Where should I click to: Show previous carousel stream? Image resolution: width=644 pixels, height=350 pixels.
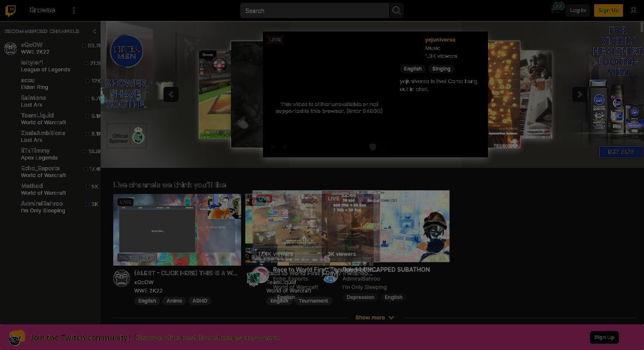[x=171, y=94]
